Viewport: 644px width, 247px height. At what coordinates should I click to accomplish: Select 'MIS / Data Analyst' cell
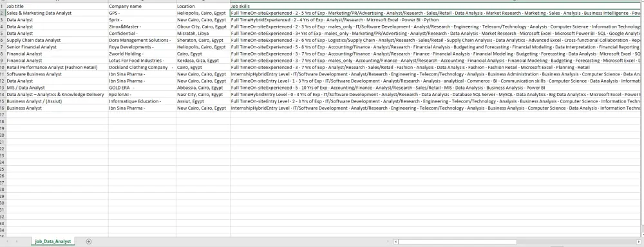57,88
